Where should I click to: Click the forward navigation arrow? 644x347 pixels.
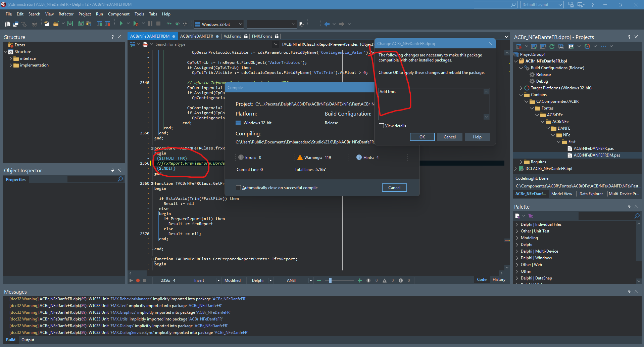[342, 24]
